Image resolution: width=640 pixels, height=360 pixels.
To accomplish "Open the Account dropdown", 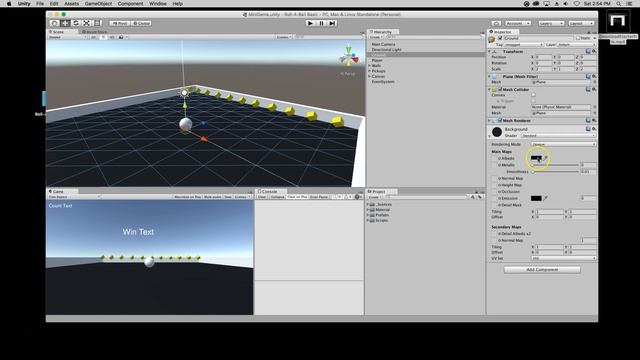I will click(x=518, y=23).
